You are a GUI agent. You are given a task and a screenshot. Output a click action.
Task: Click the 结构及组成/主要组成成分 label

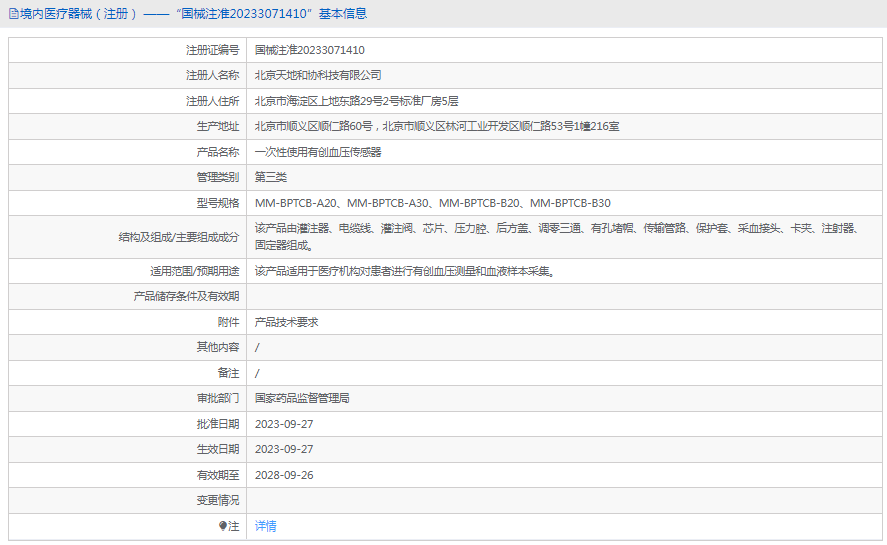coord(179,237)
